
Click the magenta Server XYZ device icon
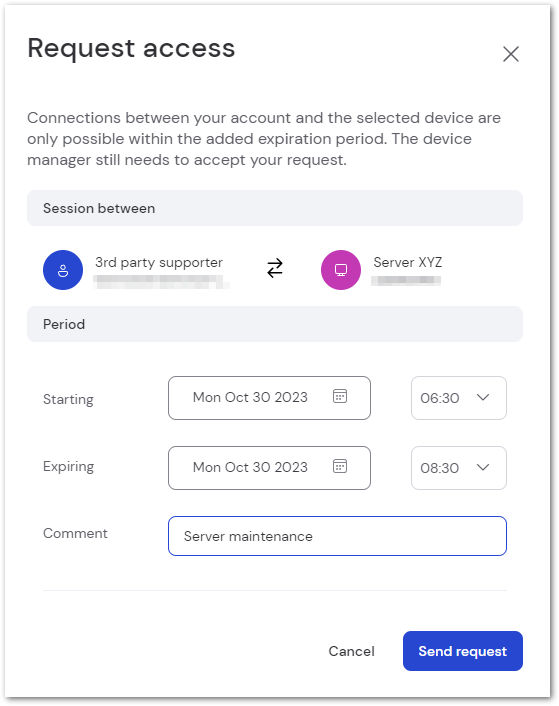point(341,270)
